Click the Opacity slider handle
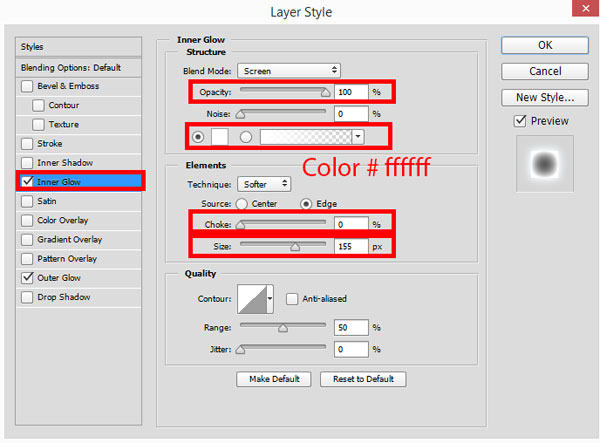Screen dimensions: 600x443 click(325, 93)
